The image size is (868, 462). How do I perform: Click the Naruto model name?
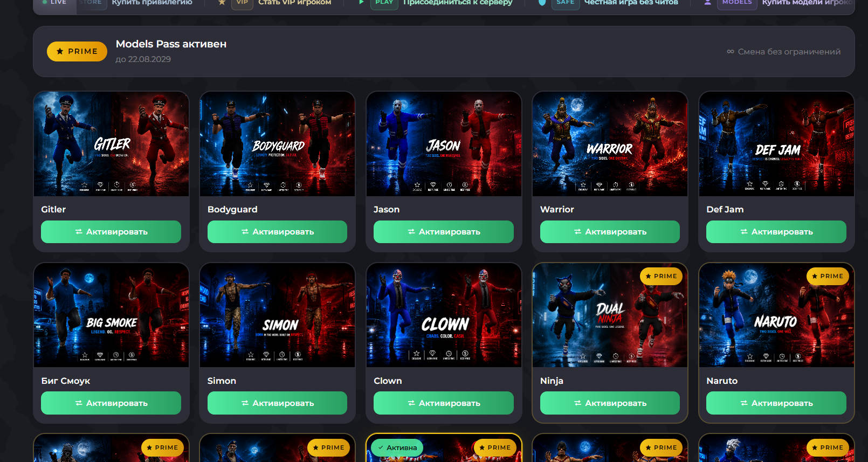click(722, 381)
